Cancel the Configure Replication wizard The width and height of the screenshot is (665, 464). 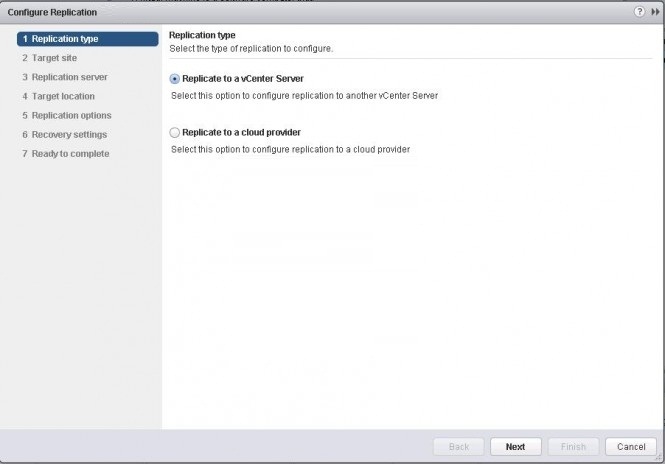click(631, 447)
